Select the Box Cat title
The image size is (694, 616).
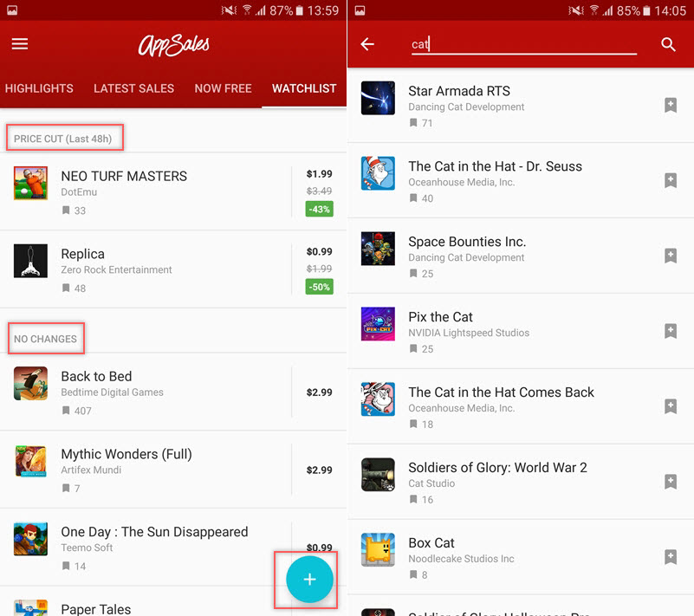[x=431, y=542]
